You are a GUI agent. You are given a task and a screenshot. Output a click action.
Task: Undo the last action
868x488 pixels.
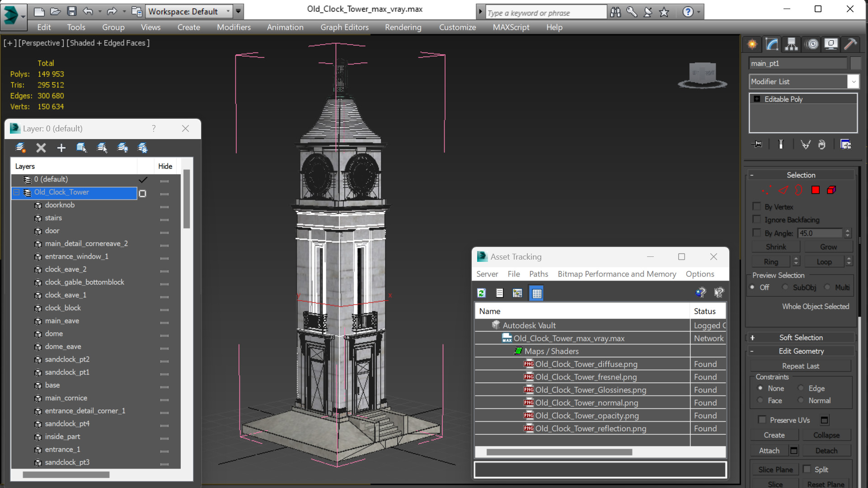tap(88, 11)
